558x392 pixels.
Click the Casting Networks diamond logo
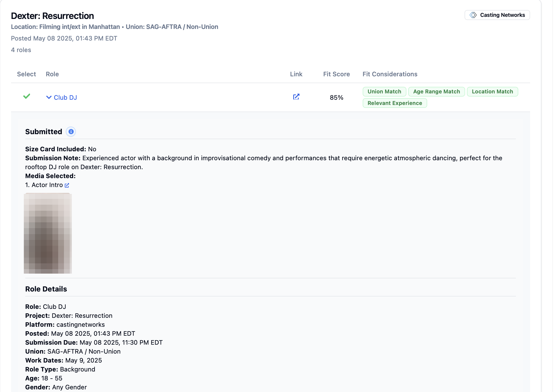click(473, 15)
